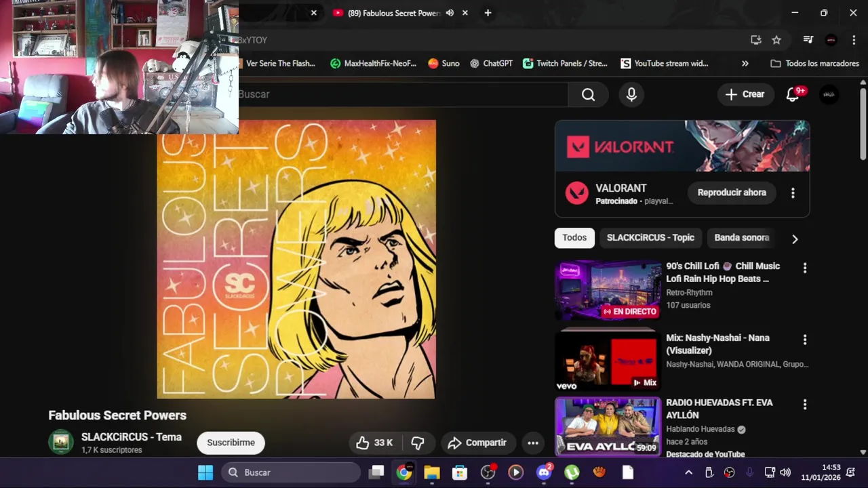Open OBS Studio from taskbar
The height and width of the screenshot is (488, 868).
click(x=488, y=472)
